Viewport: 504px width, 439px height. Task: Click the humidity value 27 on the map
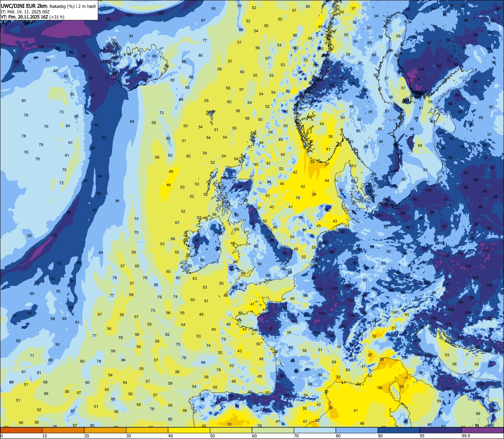(370, 355)
